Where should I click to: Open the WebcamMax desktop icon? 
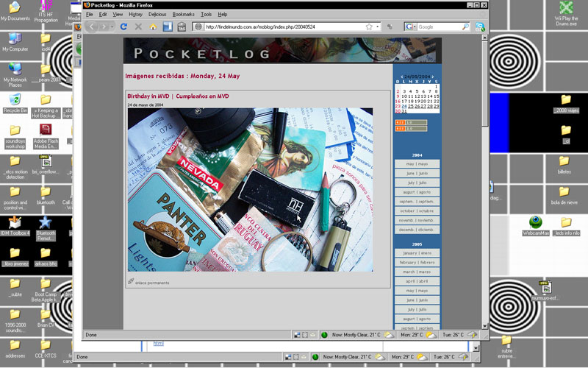coord(536,222)
